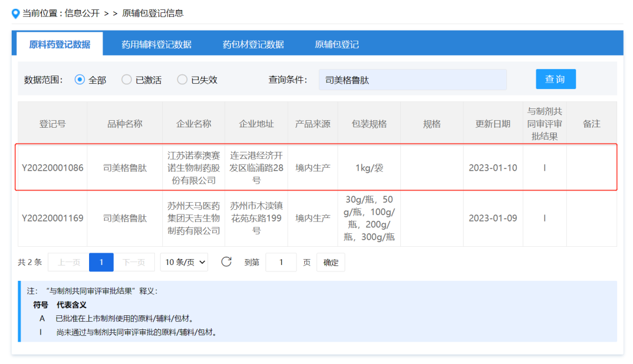This screenshot has height=364, width=633.
Task: Select page number 1 in pagination
Action: 101,262
